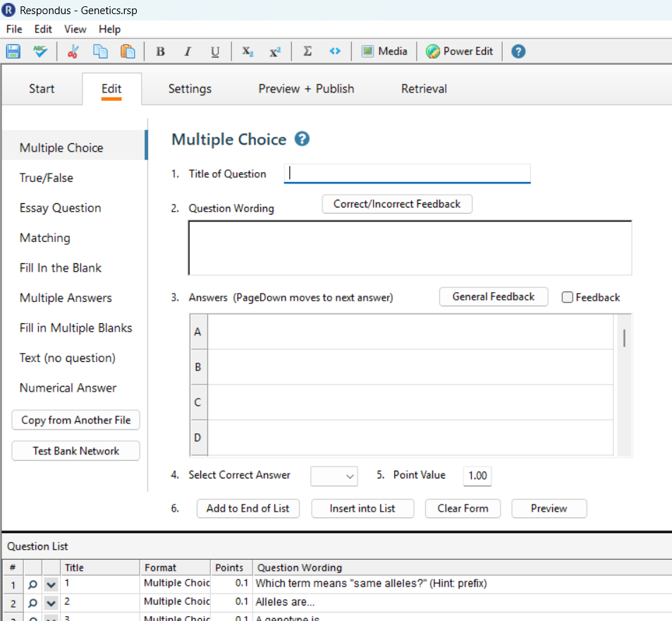The image size is (672, 621).
Task: Open the File menu
Action: point(13,29)
